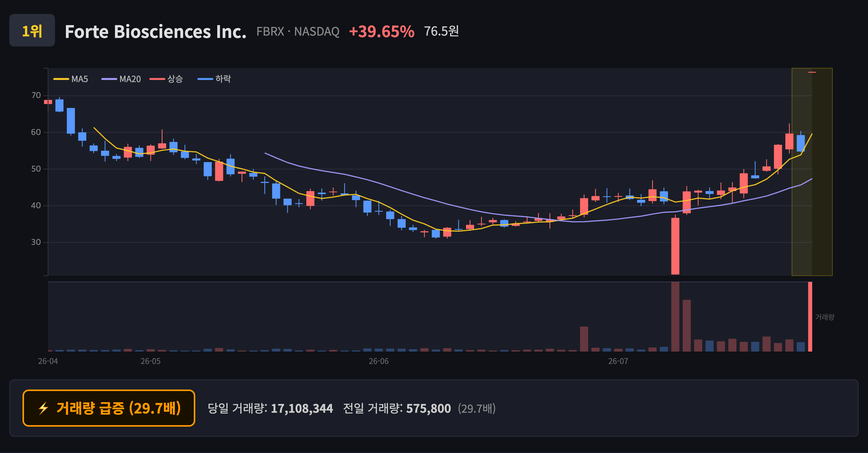Click the tall red candle dropping below 30

pyautogui.click(x=675, y=246)
